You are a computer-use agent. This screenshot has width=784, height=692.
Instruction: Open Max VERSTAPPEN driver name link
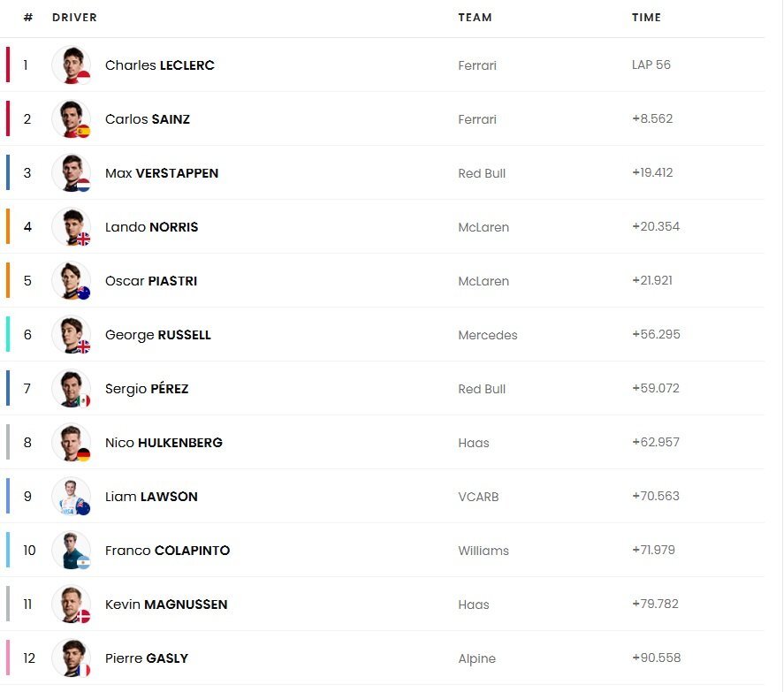[162, 173]
